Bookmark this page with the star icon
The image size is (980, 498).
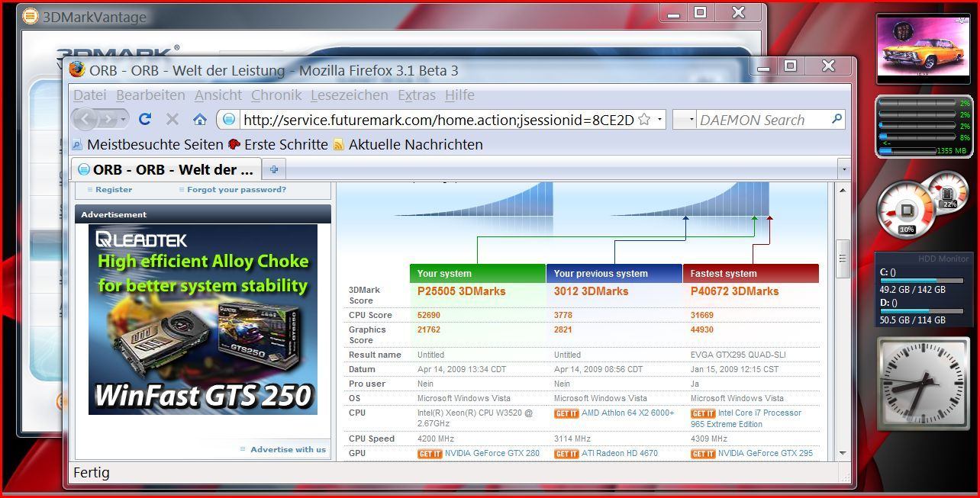click(x=644, y=119)
